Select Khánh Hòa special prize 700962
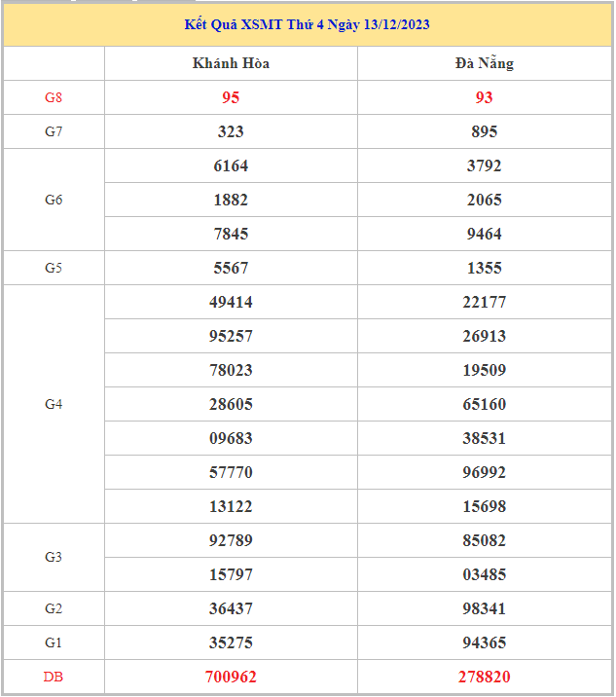The image size is (616, 697). 231,677
